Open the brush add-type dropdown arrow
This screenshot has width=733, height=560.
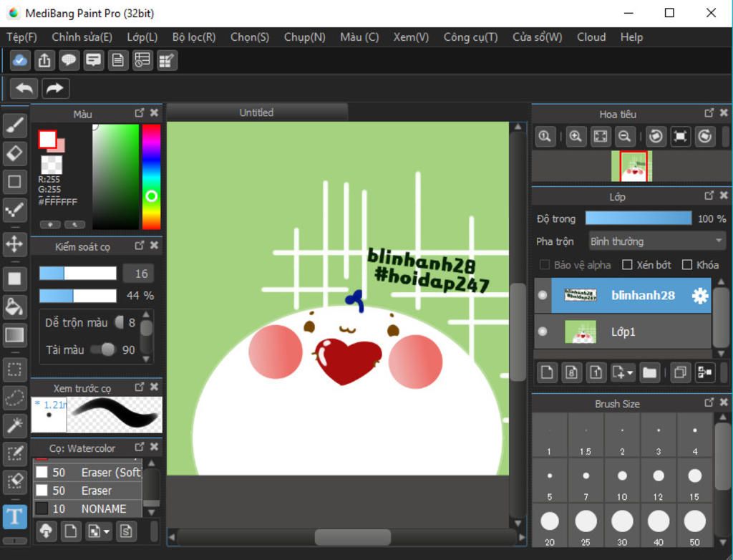107,531
